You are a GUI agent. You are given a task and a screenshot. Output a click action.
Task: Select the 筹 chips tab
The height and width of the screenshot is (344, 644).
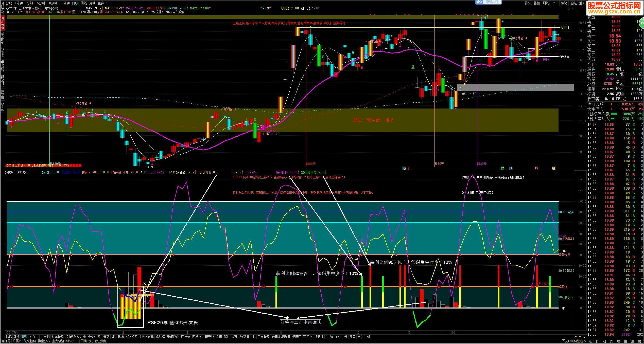[x=640, y=341]
